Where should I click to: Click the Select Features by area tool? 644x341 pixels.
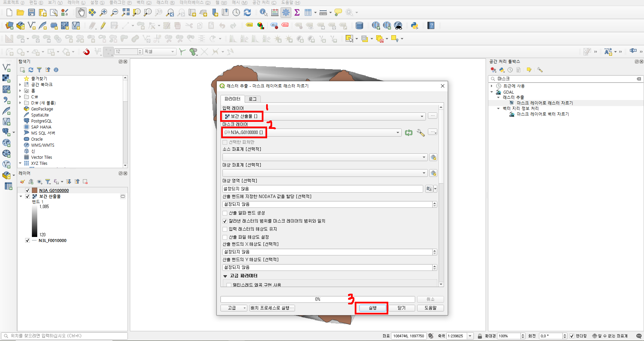click(x=349, y=39)
